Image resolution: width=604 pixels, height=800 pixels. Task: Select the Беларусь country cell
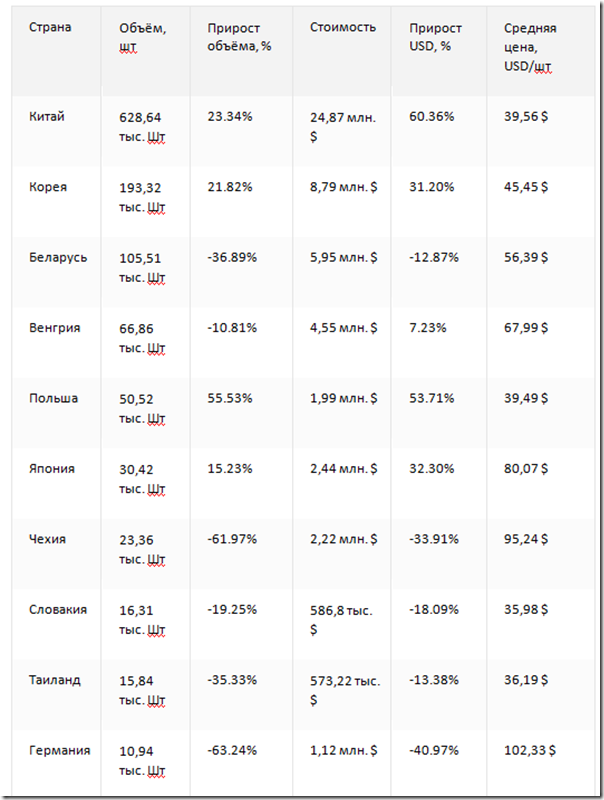pos(58,257)
